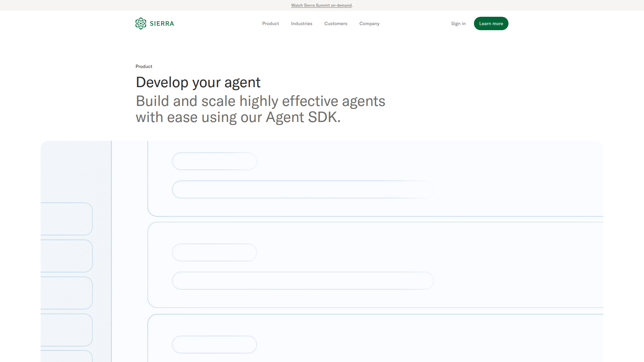
Task: Click the Agent SDK subheading text
Action: pos(260,109)
